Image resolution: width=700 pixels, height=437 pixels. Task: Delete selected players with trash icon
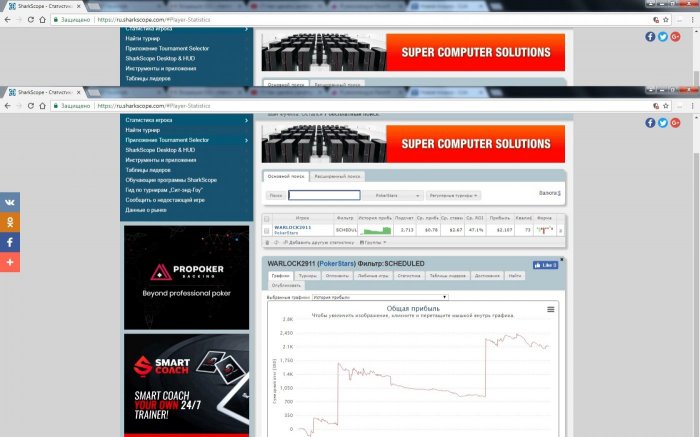(x=267, y=242)
